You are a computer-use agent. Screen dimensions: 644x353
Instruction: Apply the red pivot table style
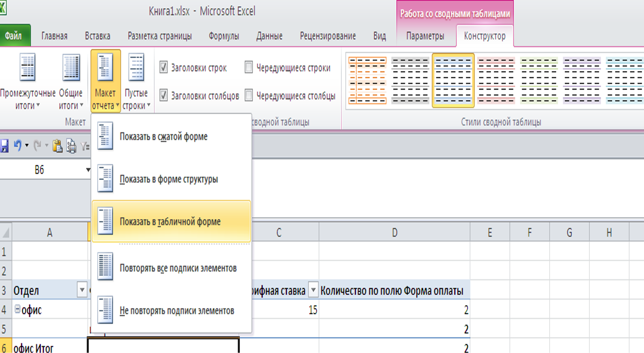tap(496, 80)
